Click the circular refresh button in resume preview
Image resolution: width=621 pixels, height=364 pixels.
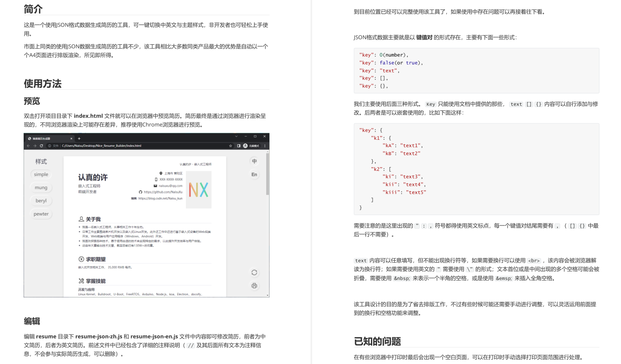point(254,272)
